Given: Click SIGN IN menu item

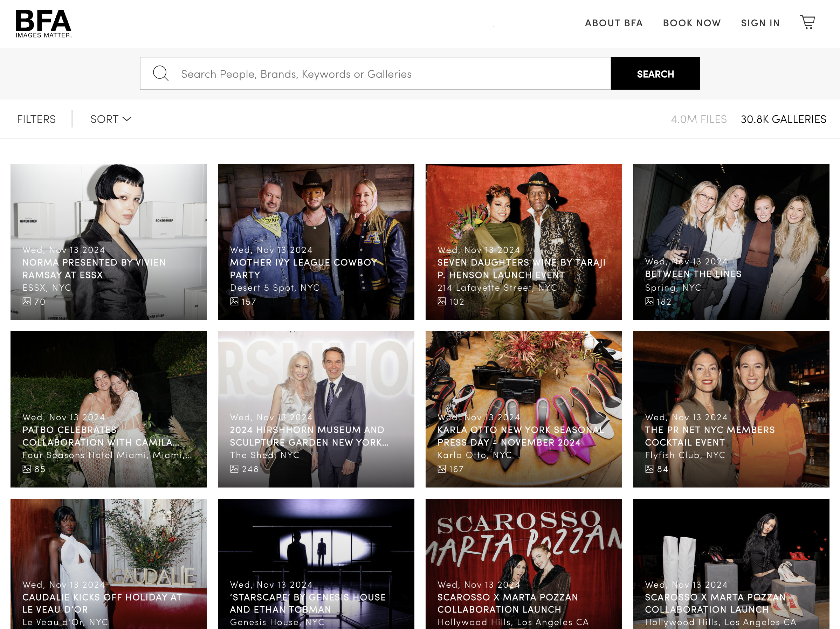Looking at the screenshot, I should coord(761,22).
